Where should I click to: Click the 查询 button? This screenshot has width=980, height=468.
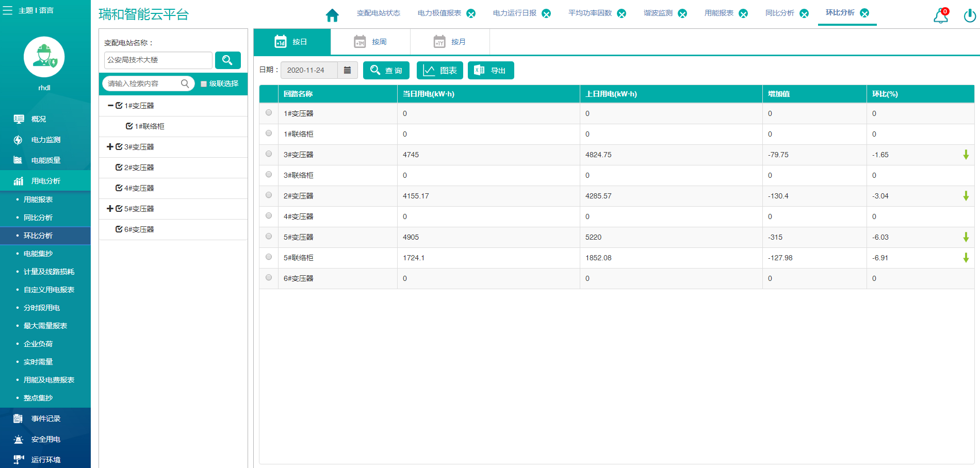tap(386, 71)
